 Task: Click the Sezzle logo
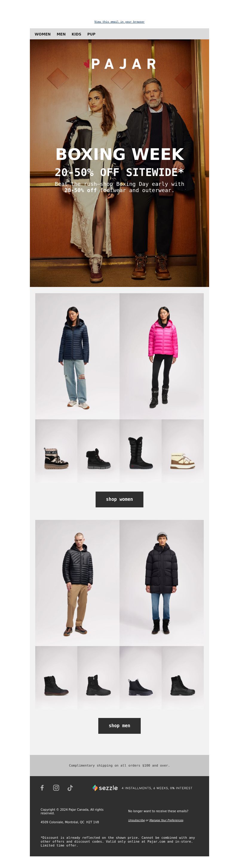tap(105, 788)
